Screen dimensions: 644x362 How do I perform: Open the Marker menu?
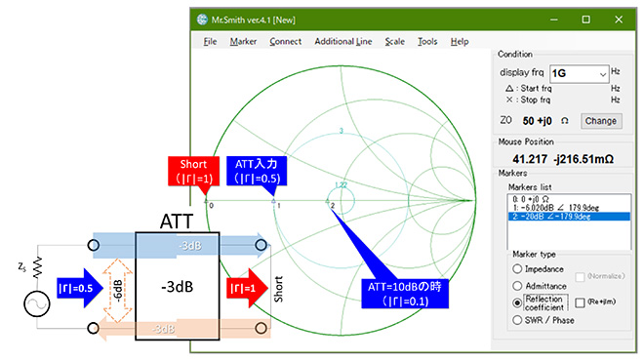point(243,42)
